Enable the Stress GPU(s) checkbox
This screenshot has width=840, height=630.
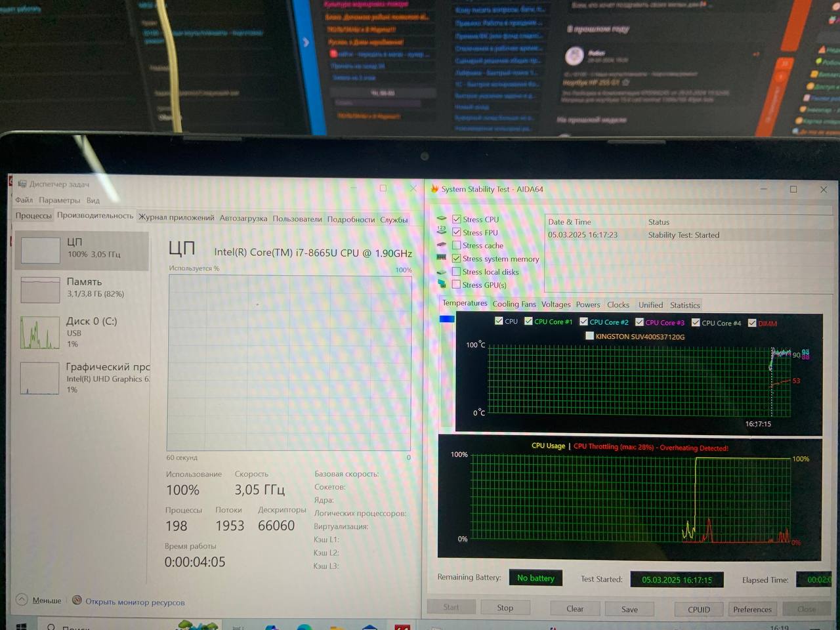pyautogui.click(x=456, y=284)
